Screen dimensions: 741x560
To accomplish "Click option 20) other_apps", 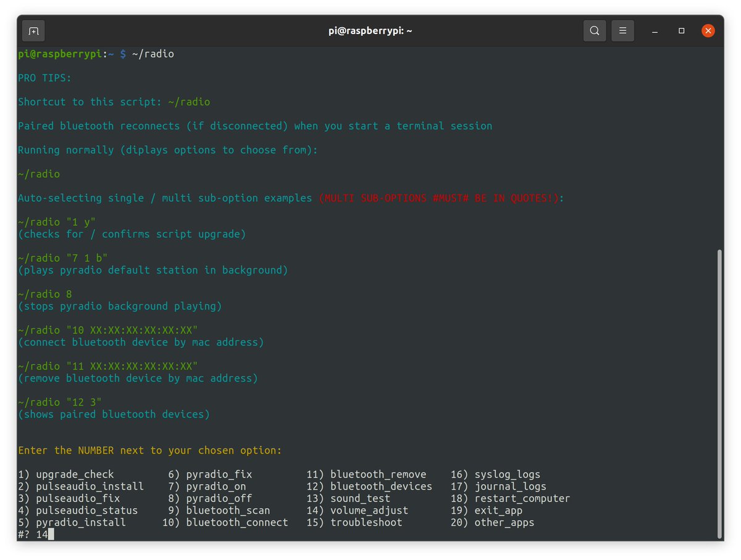I will 493,522.
